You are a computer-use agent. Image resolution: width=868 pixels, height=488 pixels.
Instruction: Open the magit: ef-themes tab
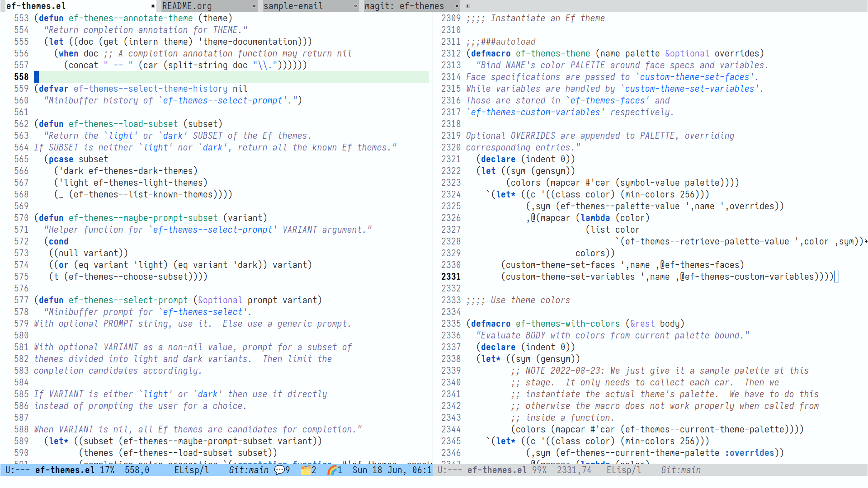point(404,6)
